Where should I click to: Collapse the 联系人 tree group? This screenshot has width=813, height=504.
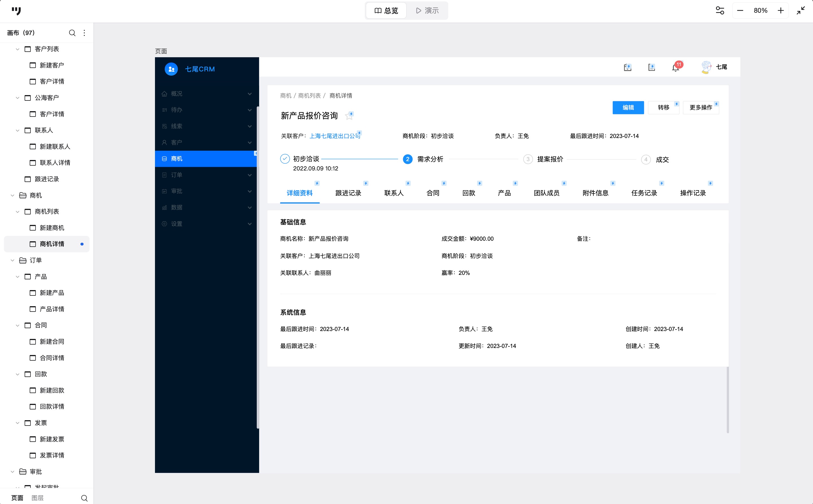point(17,130)
